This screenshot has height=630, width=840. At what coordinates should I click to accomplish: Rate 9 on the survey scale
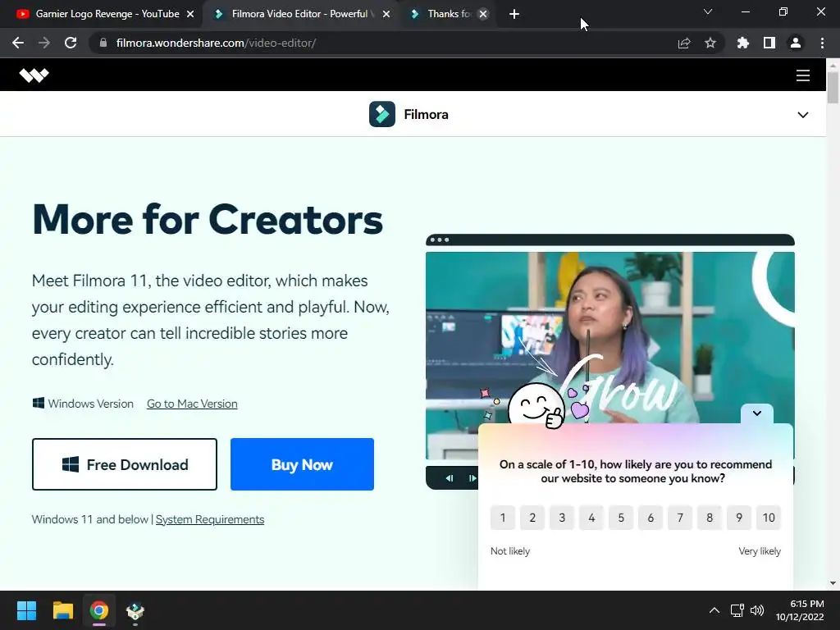[739, 518]
